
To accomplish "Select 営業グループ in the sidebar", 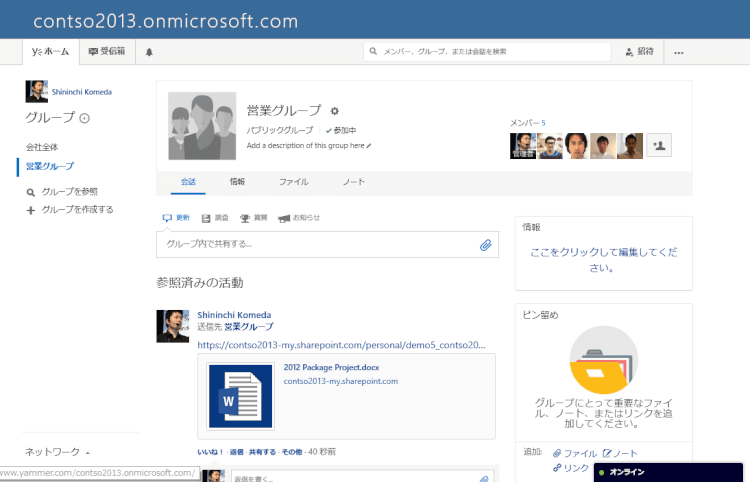I will (x=50, y=166).
